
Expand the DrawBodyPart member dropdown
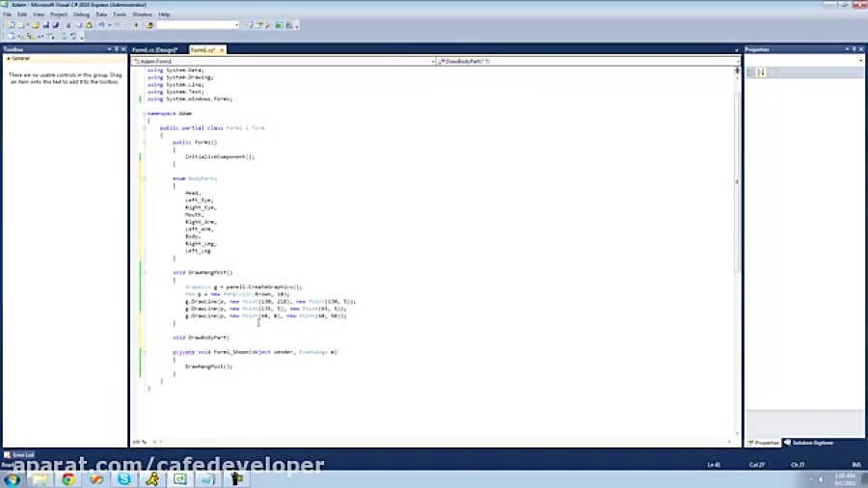(x=737, y=62)
